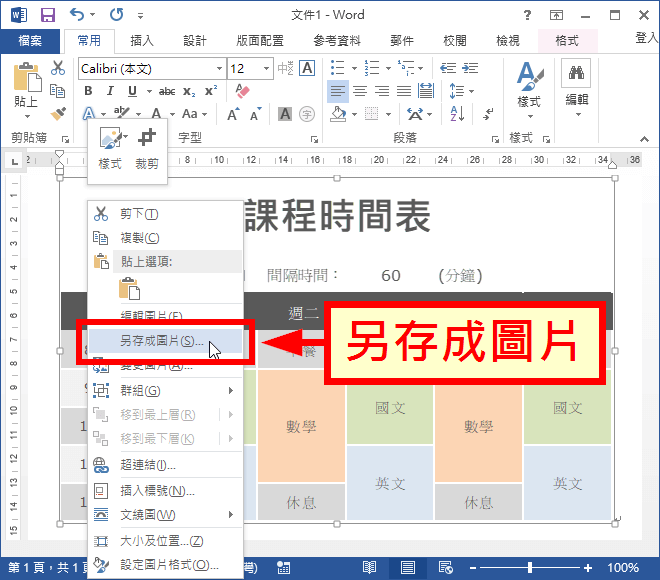Click the enclosed character (字) icon
Viewport: 660px width, 580px height.
point(307,114)
